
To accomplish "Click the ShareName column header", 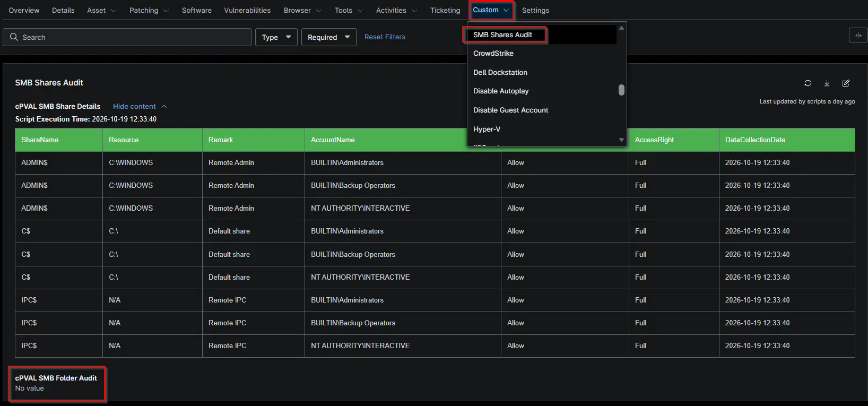I will 59,140.
